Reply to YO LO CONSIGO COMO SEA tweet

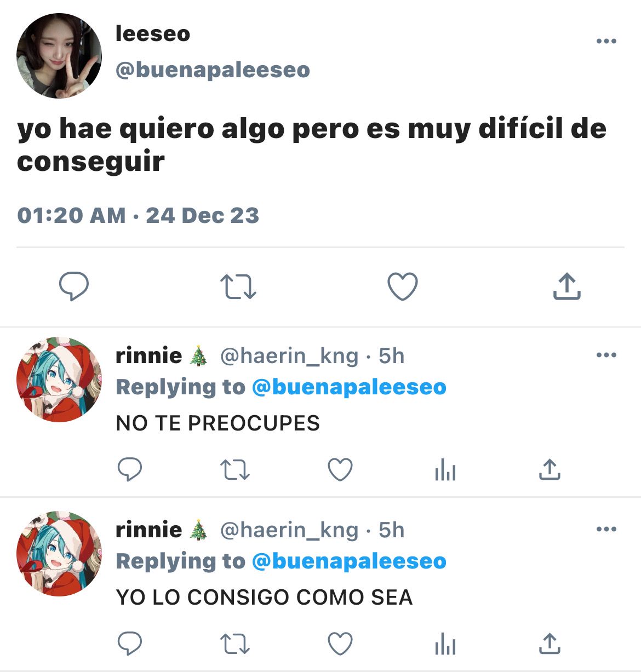[x=130, y=644]
